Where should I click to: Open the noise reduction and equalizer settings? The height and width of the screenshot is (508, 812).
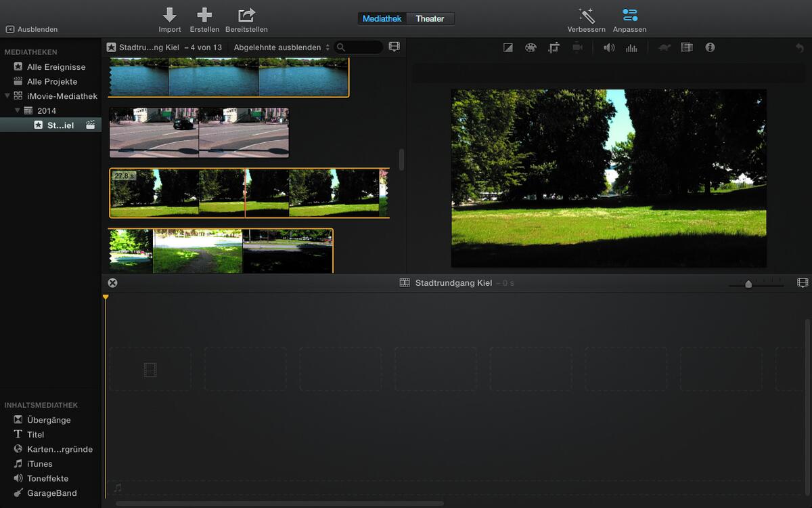click(x=631, y=47)
